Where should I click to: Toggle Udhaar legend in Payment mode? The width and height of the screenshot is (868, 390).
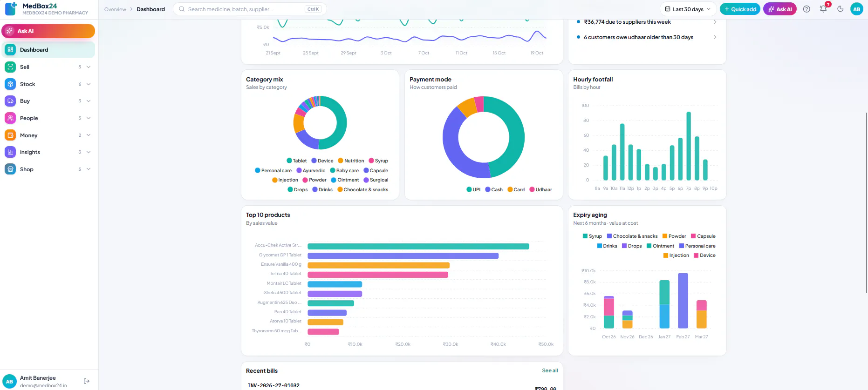click(541, 190)
